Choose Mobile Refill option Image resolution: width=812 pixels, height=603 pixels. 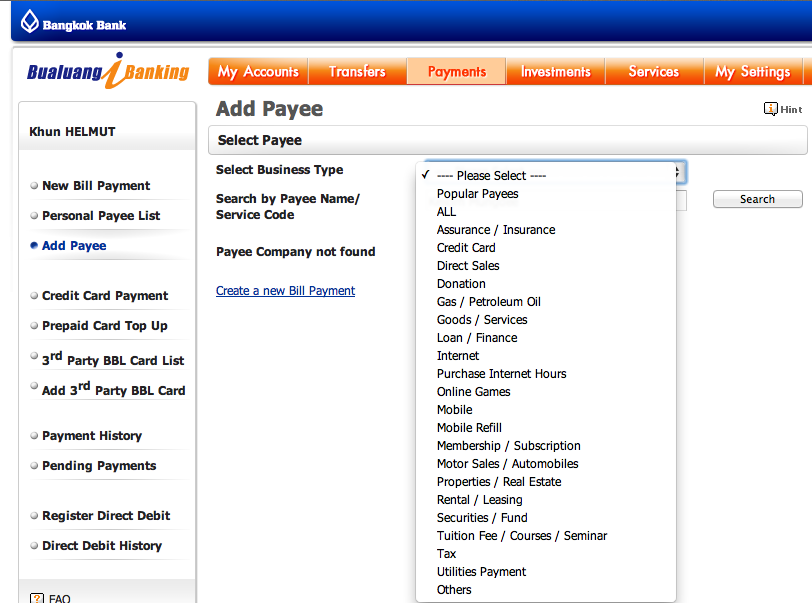[546, 428]
